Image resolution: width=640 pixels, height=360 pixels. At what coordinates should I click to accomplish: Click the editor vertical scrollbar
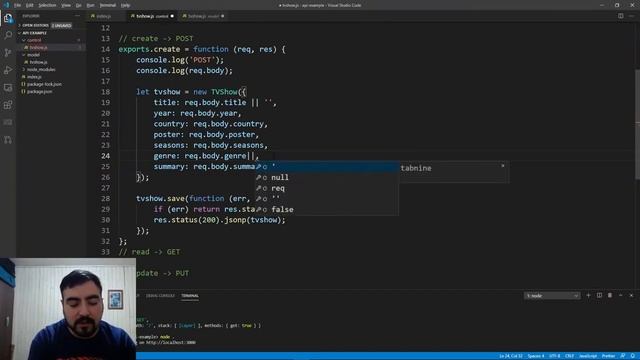coord(637,124)
